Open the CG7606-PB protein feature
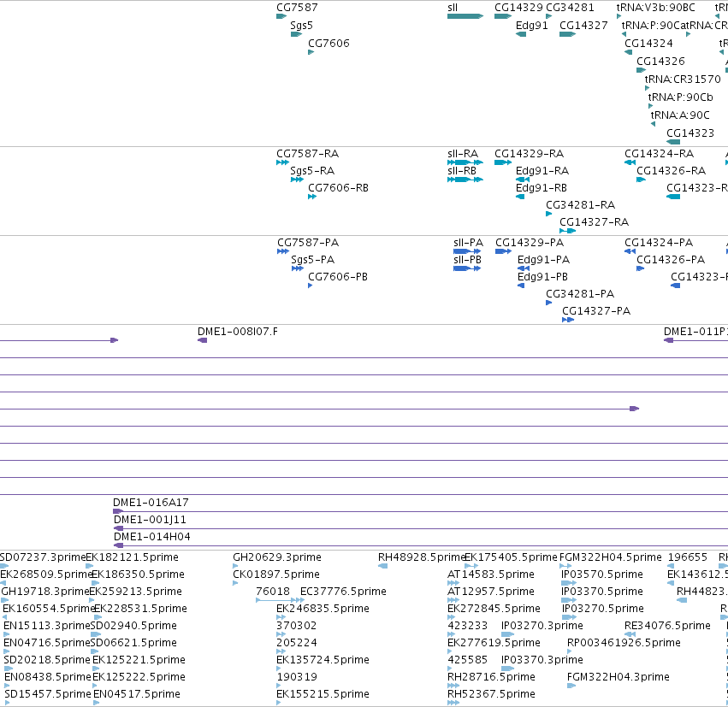 tap(311, 286)
